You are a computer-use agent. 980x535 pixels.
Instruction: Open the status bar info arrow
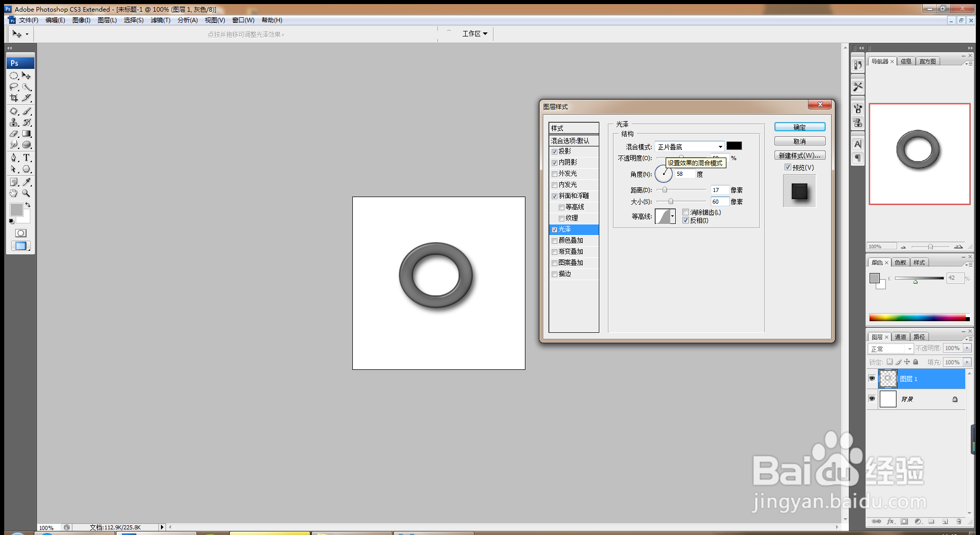point(162,527)
